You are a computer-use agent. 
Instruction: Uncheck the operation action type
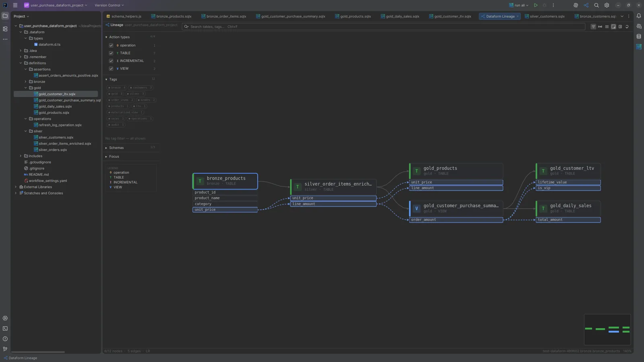pos(111,45)
